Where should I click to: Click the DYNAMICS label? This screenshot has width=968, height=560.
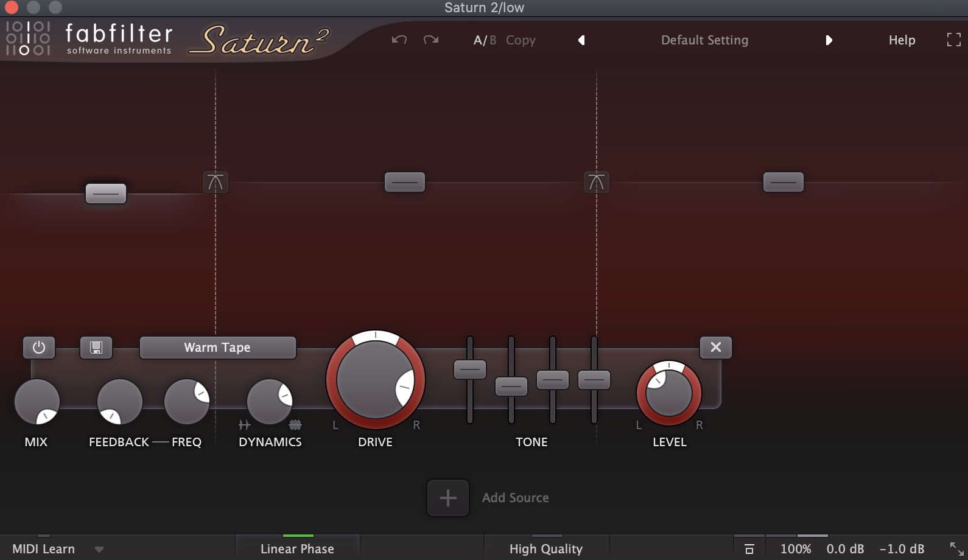click(270, 442)
